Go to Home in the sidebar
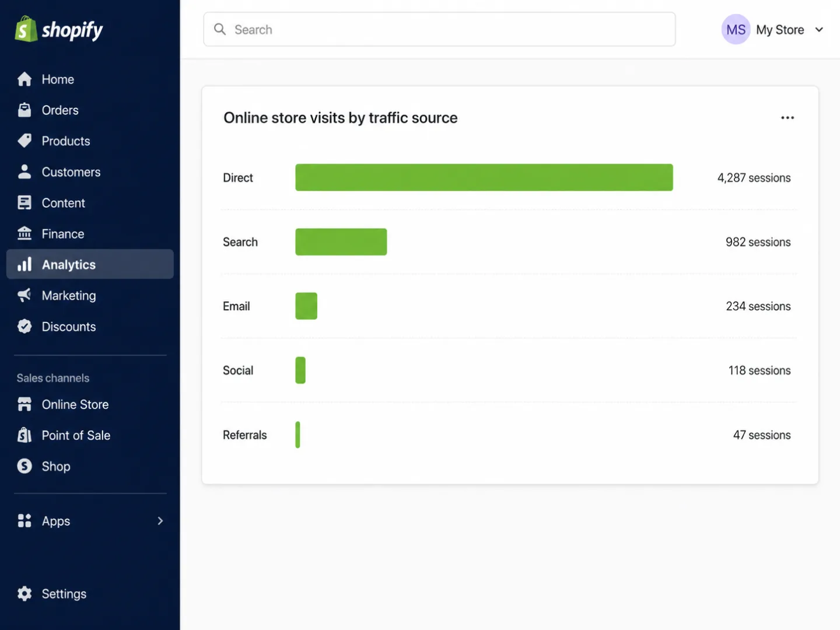Screen dimensions: 840x630 click(90, 79)
